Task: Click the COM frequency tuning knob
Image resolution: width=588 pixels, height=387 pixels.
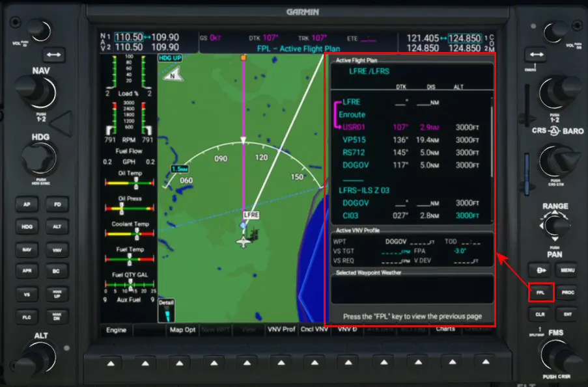Action: (x=559, y=93)
